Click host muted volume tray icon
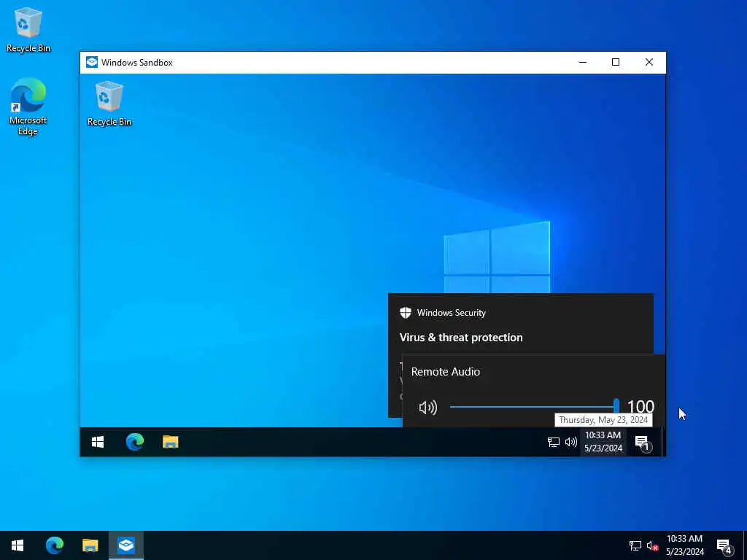This screenshot has width=747, height=560. 652,545
